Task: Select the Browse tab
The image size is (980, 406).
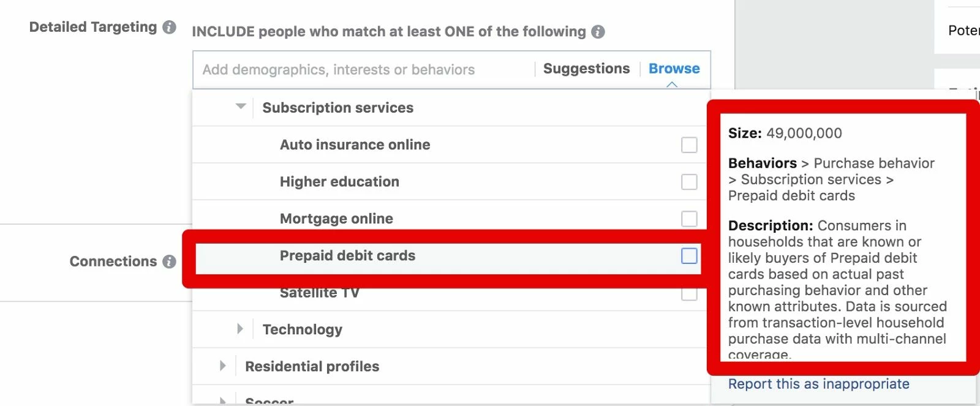Action: (x=674, y=69)
